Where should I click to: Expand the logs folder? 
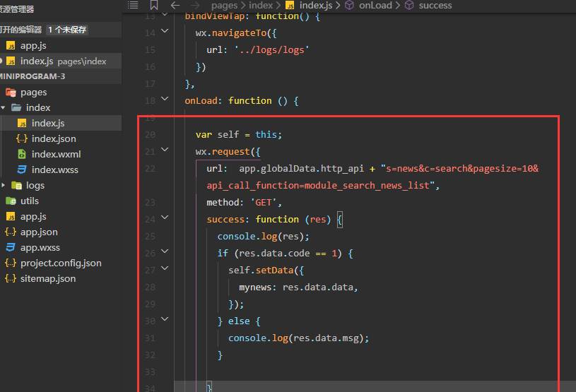pos(4,185)
